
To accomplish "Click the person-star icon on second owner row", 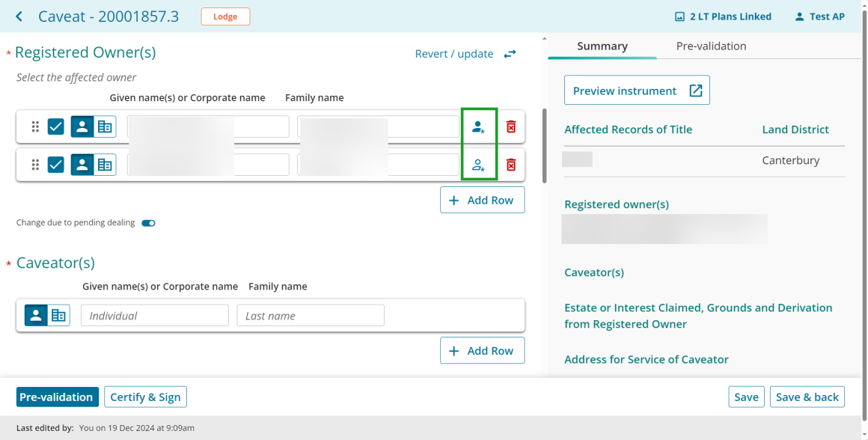I will (478, 165).
